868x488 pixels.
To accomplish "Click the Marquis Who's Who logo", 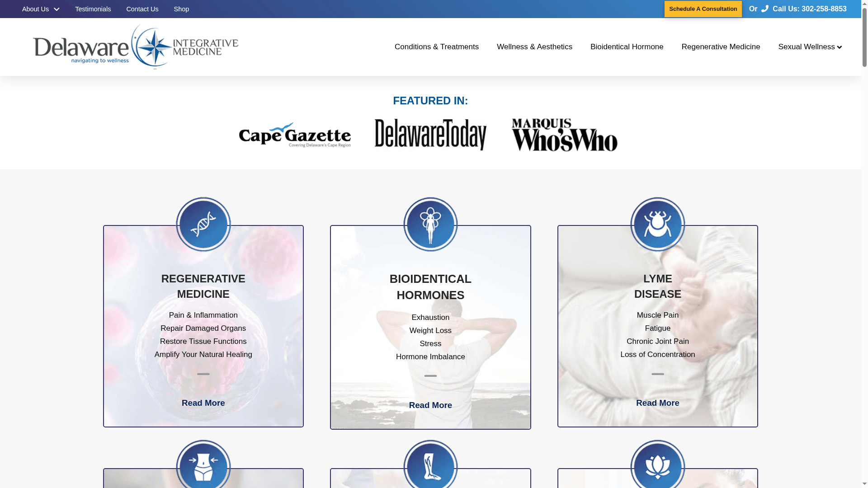I will tap(564, 135).
